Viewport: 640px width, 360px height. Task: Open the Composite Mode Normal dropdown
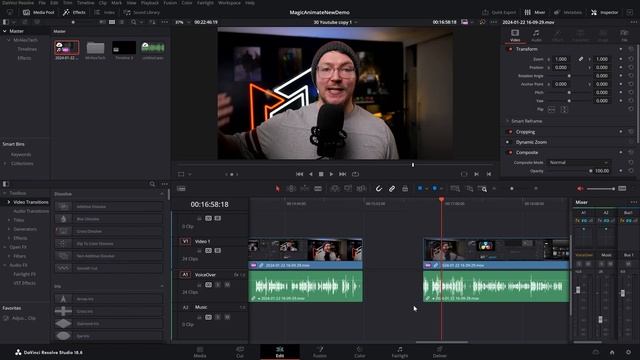point(578,162)
